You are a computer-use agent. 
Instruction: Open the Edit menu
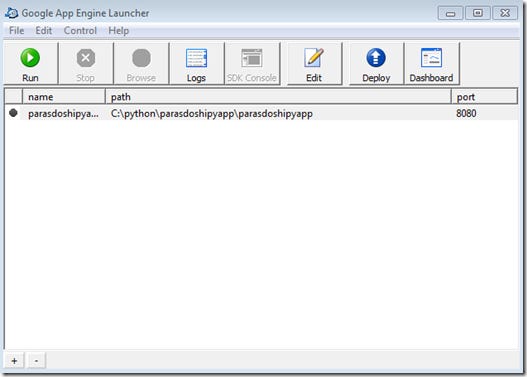(44, 31)
